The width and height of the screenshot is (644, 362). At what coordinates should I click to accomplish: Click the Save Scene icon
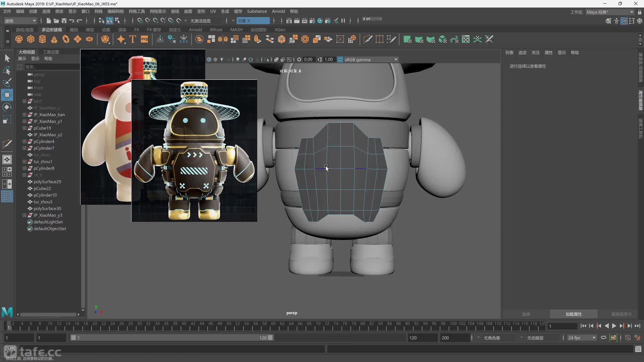point(64,21)
